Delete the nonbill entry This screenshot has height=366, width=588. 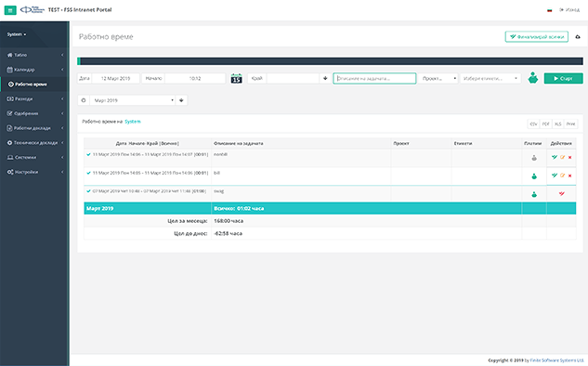tap(569, 158)
